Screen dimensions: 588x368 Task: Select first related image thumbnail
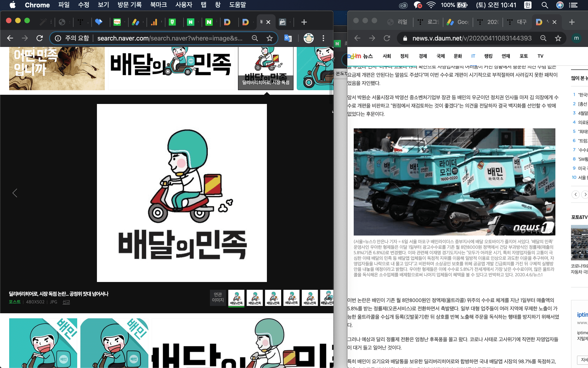coord(236,298)
